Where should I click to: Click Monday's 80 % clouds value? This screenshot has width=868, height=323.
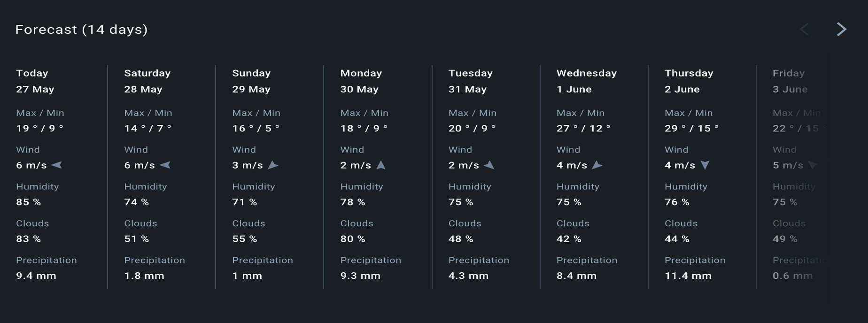(x=353, y=239)
